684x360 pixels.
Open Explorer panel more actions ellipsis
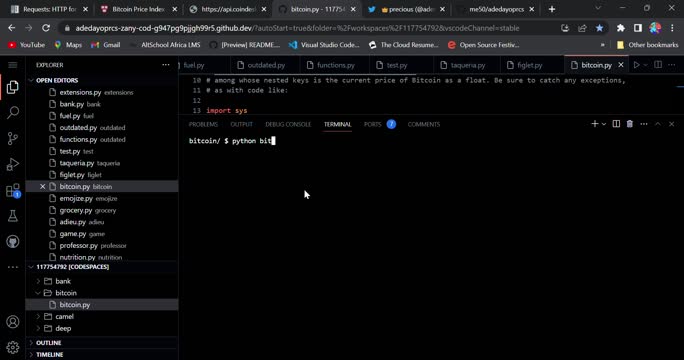coord(166,65)
